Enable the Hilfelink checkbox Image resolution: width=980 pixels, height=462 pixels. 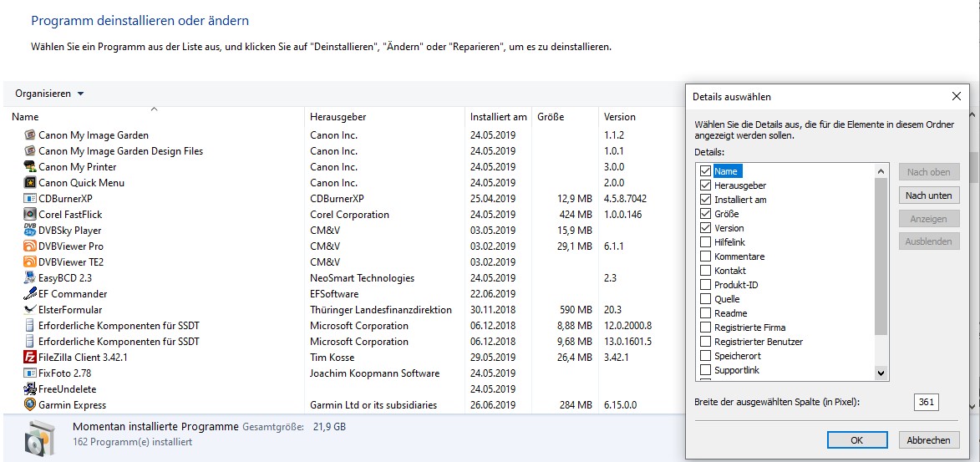[706, 242]
